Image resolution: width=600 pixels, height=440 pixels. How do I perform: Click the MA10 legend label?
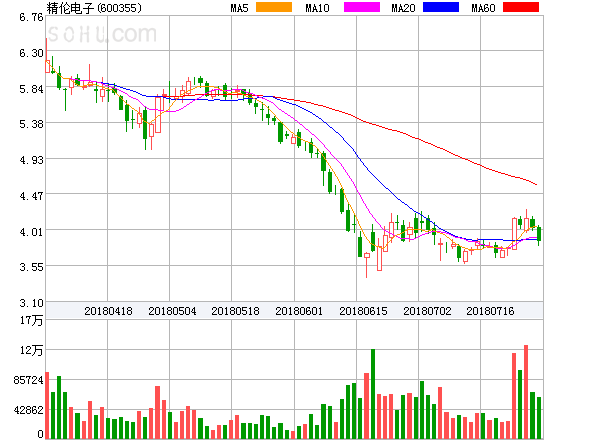pyautogui.click(x=317, y=8)
